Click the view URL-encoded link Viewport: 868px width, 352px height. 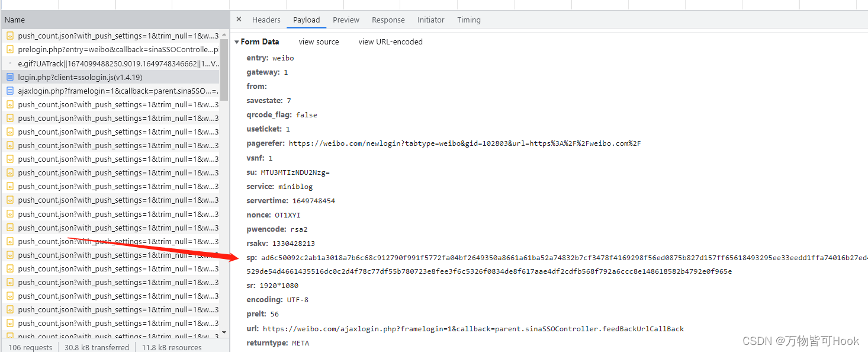[x=391, y=42]
